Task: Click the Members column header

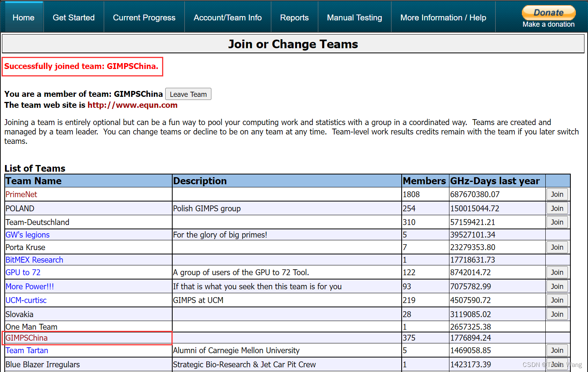Action: coord(426,181)
